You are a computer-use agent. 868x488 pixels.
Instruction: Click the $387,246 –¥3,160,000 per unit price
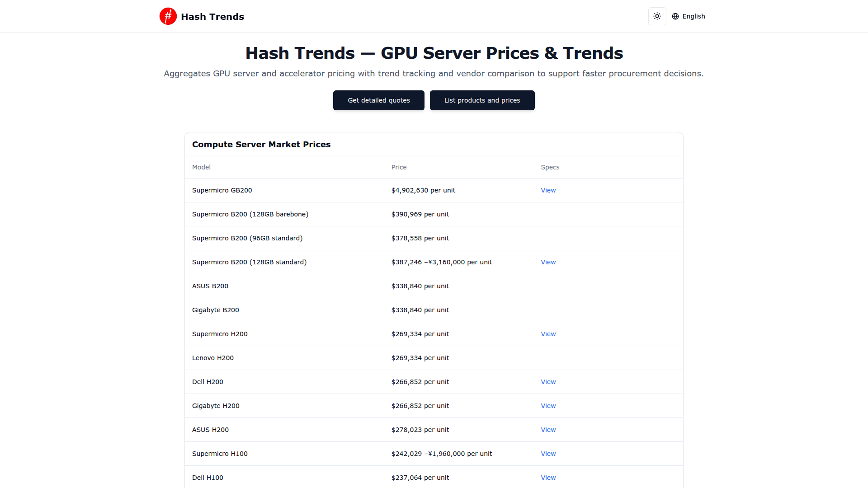click(442, 262)
